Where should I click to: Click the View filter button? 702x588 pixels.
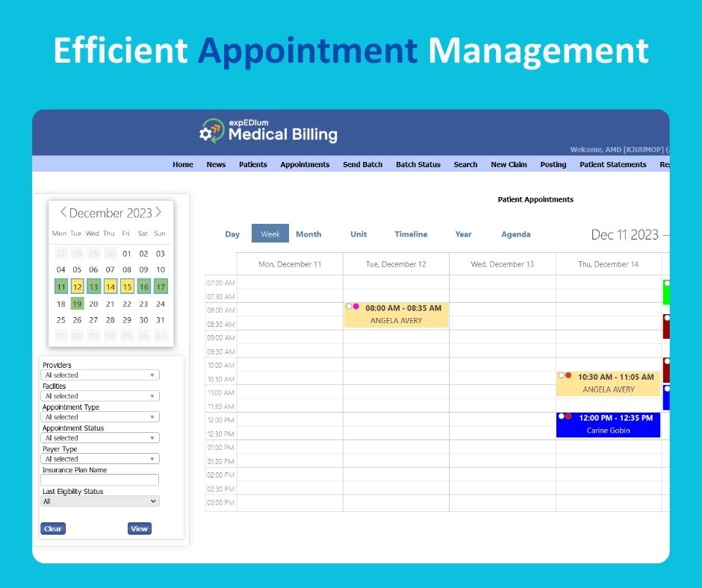[139, 528]
